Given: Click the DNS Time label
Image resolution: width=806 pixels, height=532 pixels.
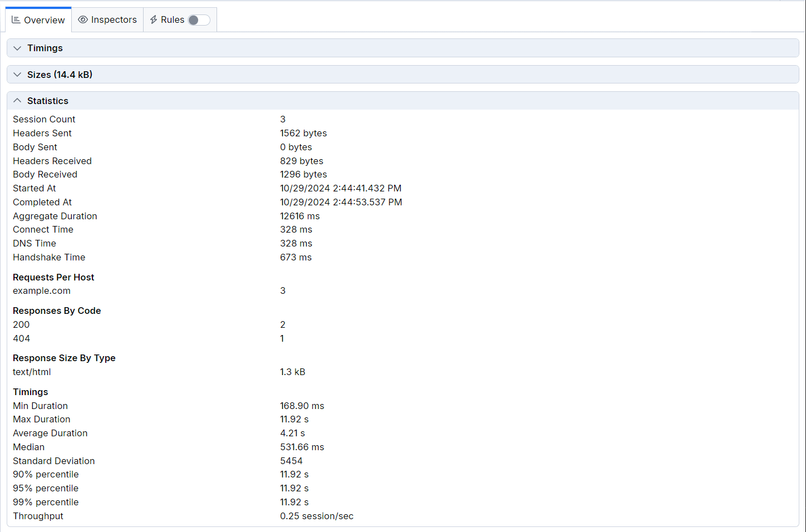Looking at the screenshot, I should pos(35,243).
